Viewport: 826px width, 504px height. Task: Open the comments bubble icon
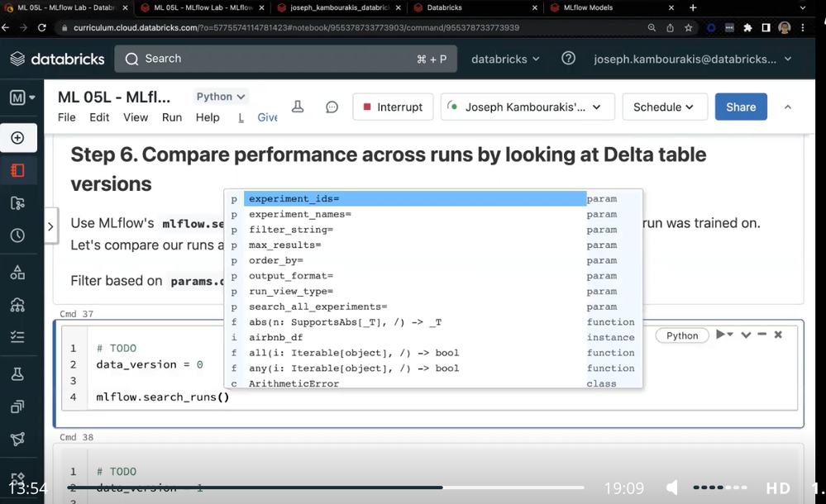click(332, 107)
